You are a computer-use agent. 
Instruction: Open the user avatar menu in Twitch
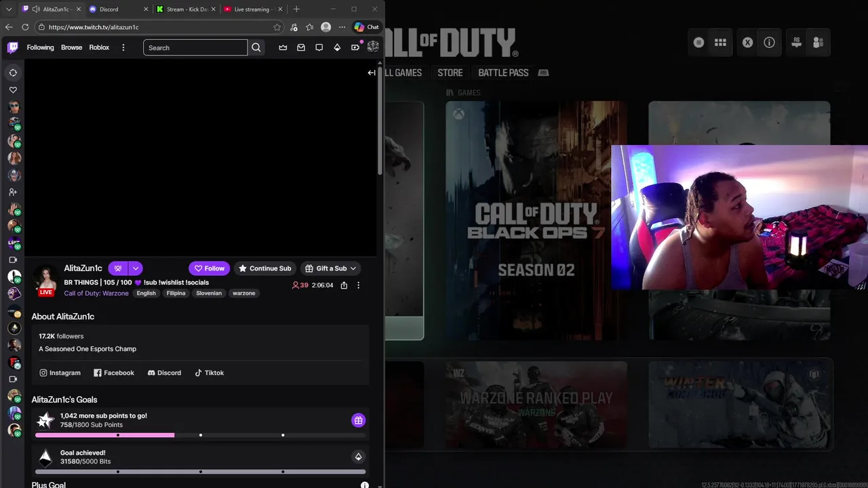372,47
